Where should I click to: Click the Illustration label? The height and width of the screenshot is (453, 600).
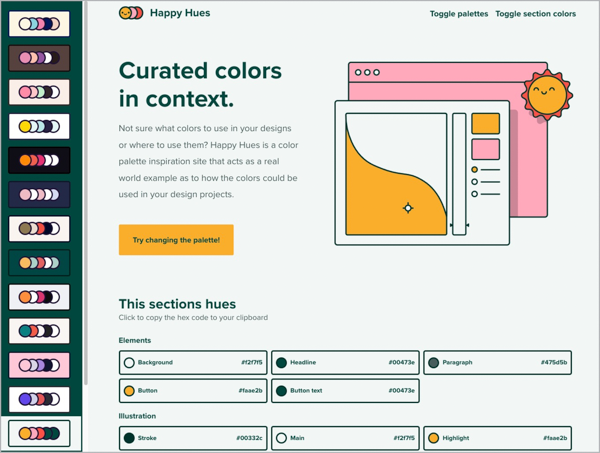(137, 416)
